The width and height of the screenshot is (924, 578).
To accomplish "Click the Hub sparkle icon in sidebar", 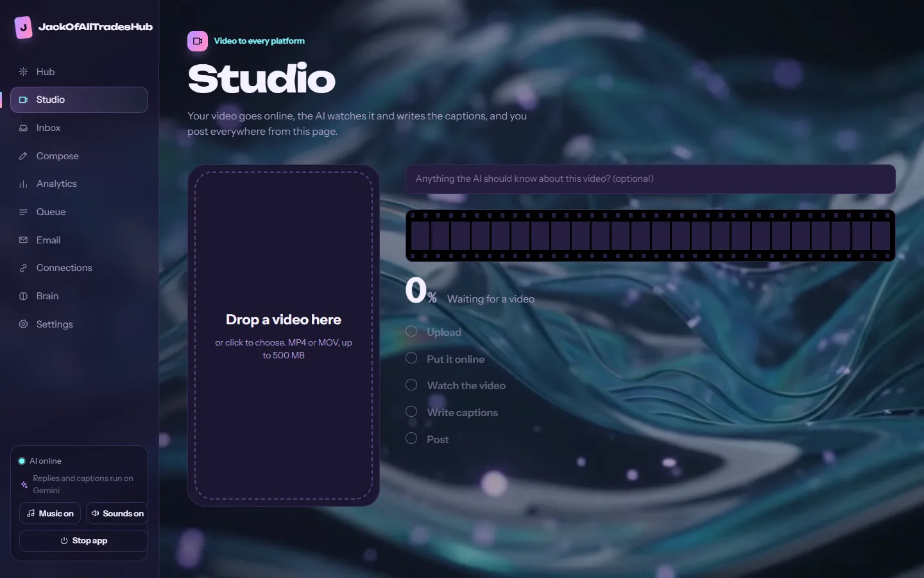I will coord(23,72).
